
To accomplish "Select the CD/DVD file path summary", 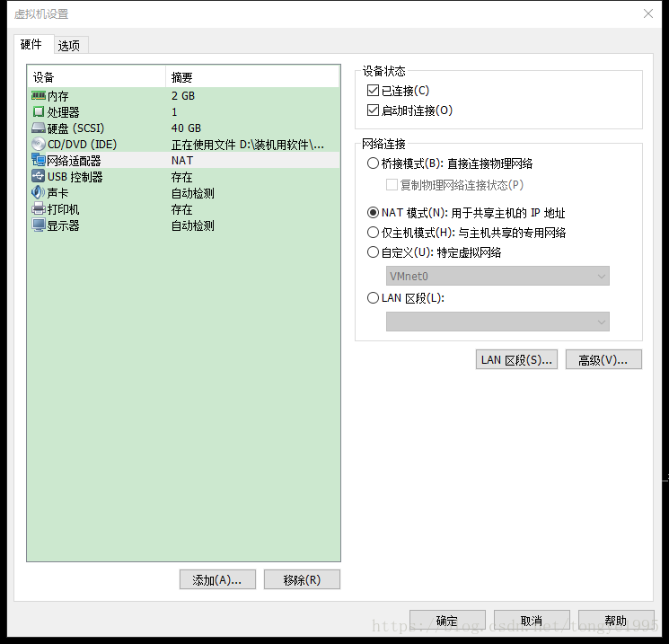I will (x=248, y=145).
